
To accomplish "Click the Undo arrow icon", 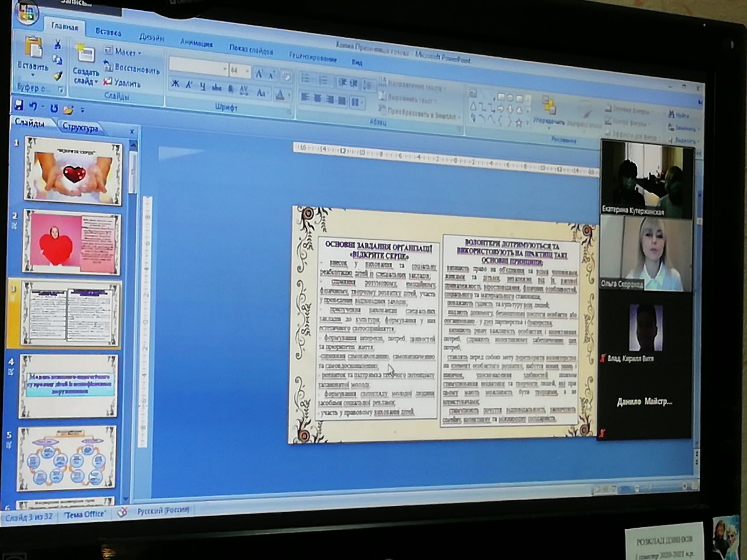I will (x=33, y=106).
